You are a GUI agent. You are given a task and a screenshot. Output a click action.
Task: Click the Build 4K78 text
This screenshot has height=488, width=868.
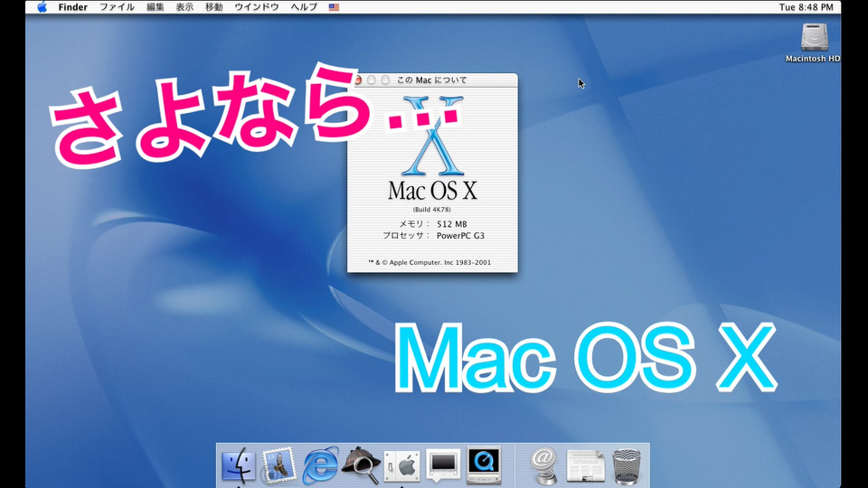[432, 210]
